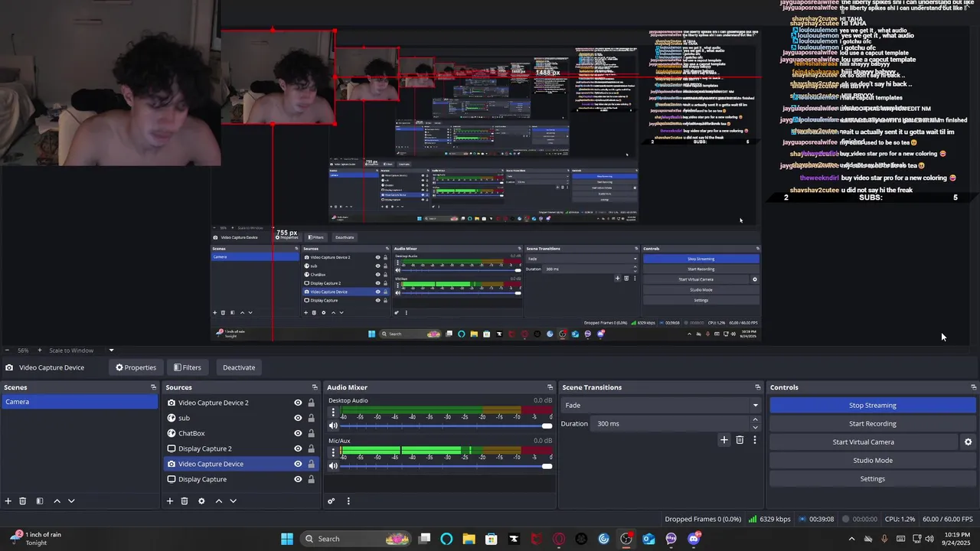Remove selected source using Sources trash icon
Viewport: 980px width, 551px height.
tap(185, 501)
